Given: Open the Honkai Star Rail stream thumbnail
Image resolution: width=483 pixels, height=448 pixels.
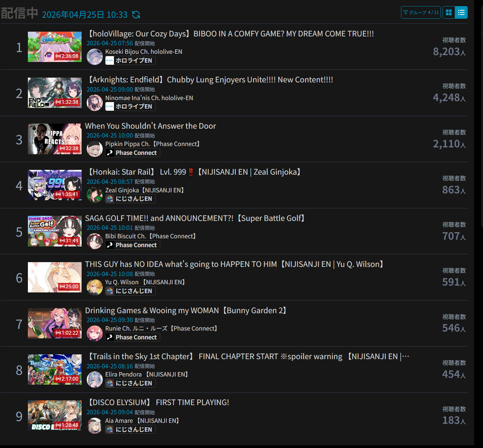Looking at the screenshot, I should point(55,185).
